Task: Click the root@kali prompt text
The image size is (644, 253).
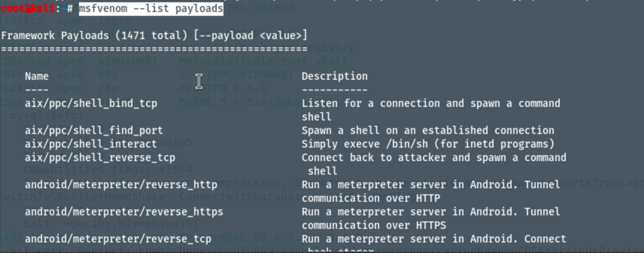Action: click(28, 8)
